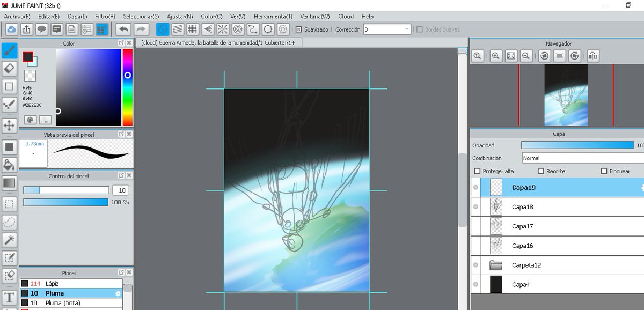This screenshot has height=310, width=644.
Task: Select the Magic Wand tool
Action: [x=9, y=240]
